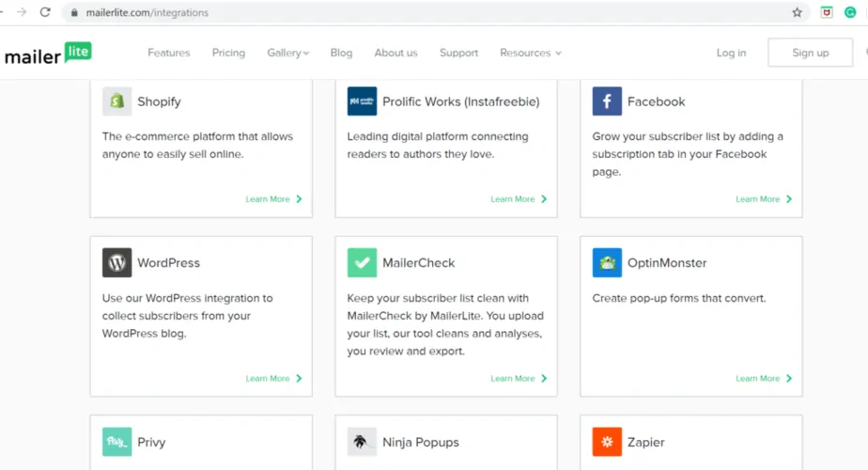
Task: Learn more about Shopify integration
Action: [x=268, y=199]
